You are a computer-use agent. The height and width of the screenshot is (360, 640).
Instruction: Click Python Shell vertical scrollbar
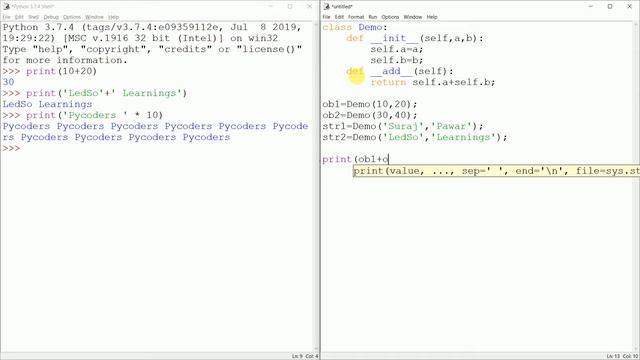316,187
